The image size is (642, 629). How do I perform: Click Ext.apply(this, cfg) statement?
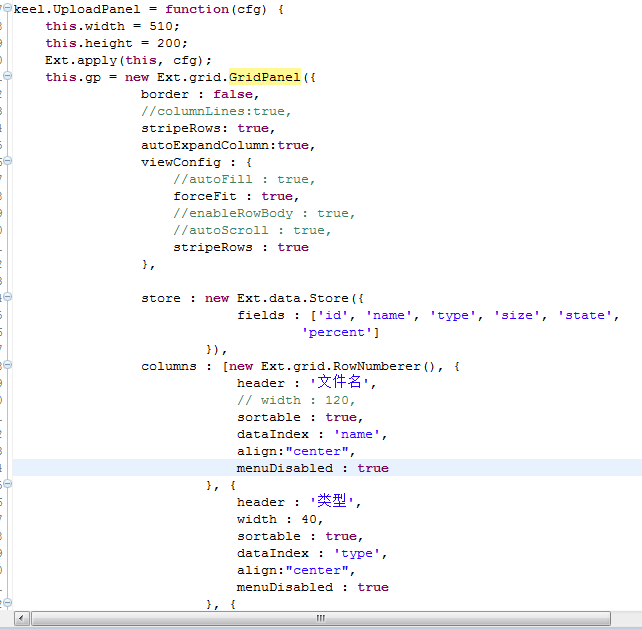128,60
